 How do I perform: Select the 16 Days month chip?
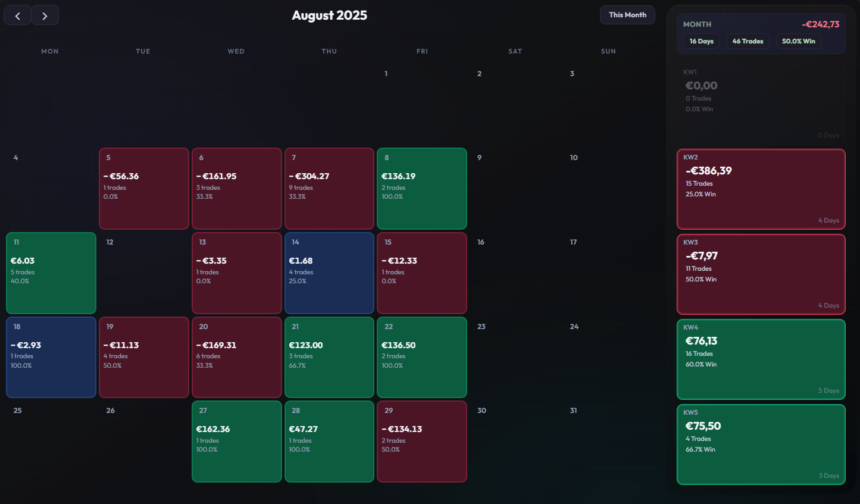701,41
